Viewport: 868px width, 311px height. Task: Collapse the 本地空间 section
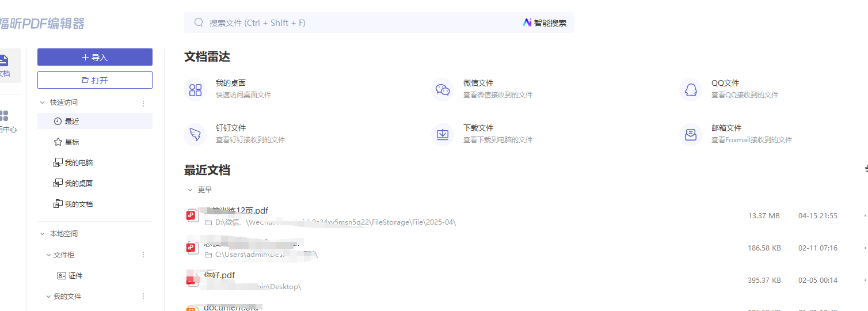42,234
